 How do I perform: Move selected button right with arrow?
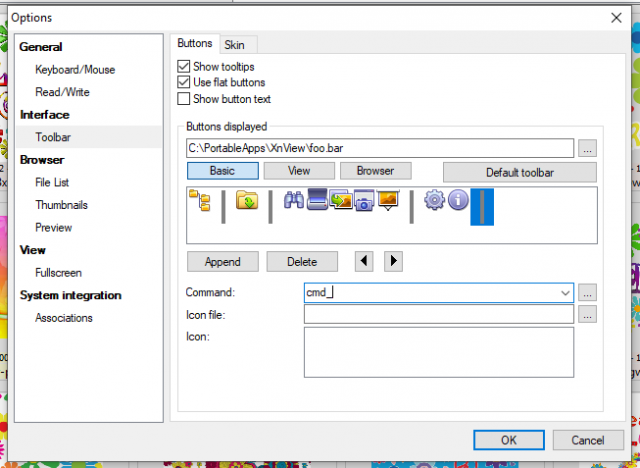coord(393,261)
